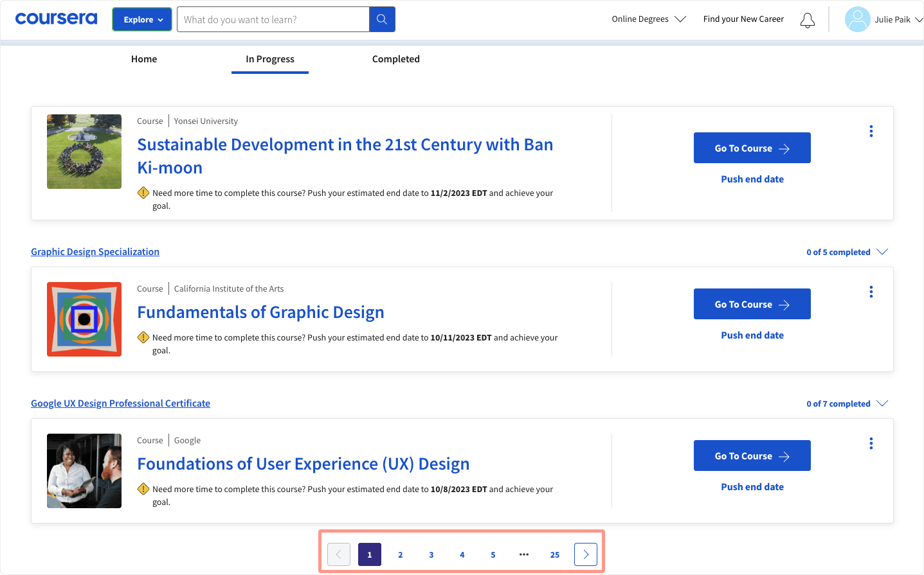Expand the 0 of 7 completed section
This screenshot has width=924, height=575.
coord(847,403)
